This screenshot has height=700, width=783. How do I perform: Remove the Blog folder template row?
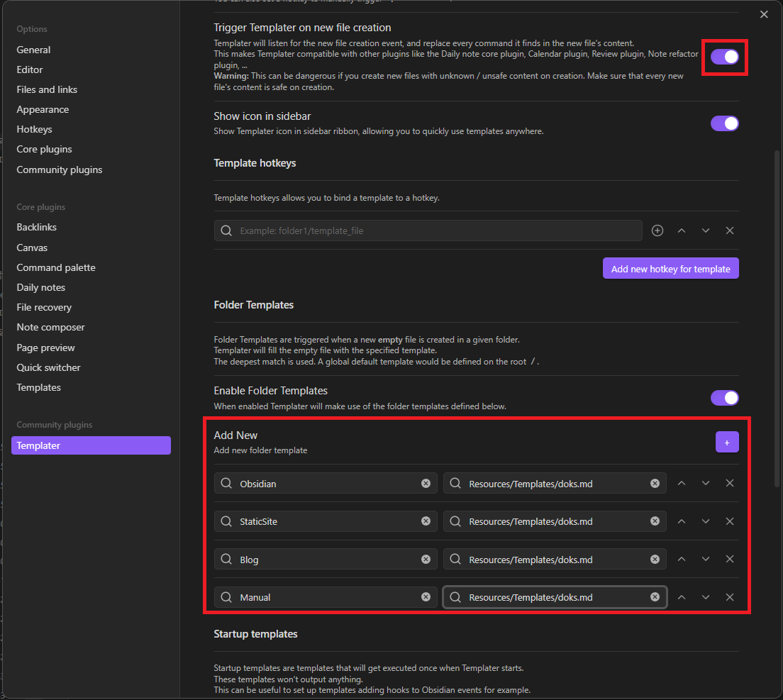(730, 559)
